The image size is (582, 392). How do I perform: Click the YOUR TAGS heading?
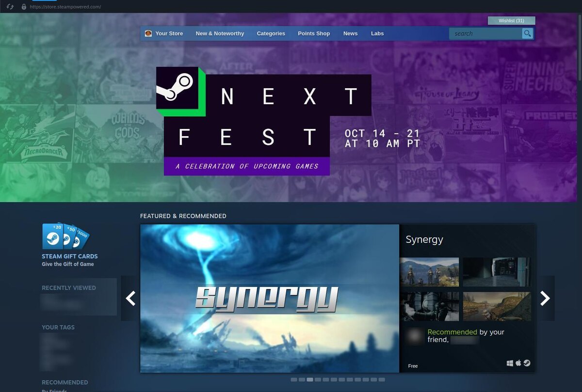58,328
